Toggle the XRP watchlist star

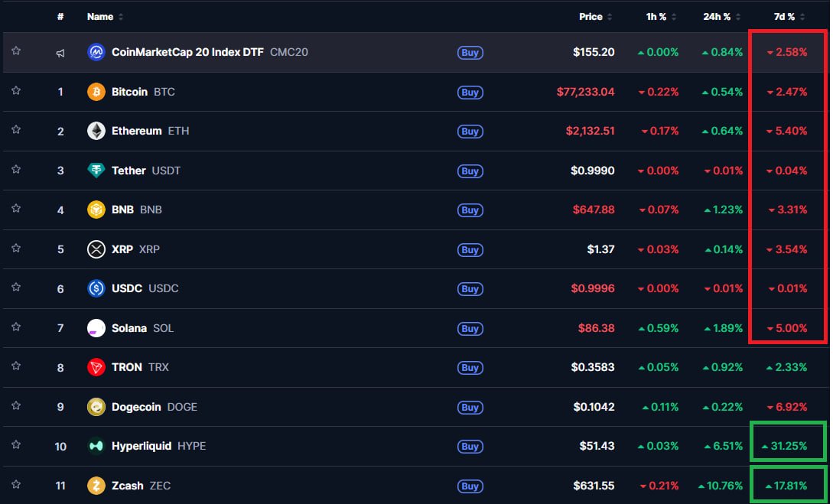(x=16, y=248)
